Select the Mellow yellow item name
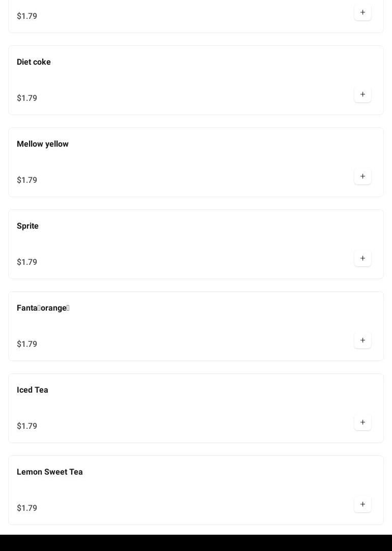 (x=43, y=144)
